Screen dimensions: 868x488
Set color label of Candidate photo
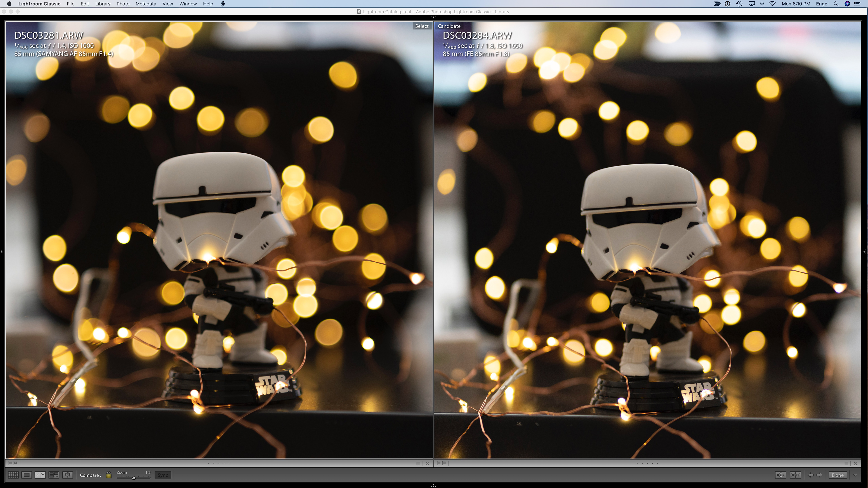(846, 463)
